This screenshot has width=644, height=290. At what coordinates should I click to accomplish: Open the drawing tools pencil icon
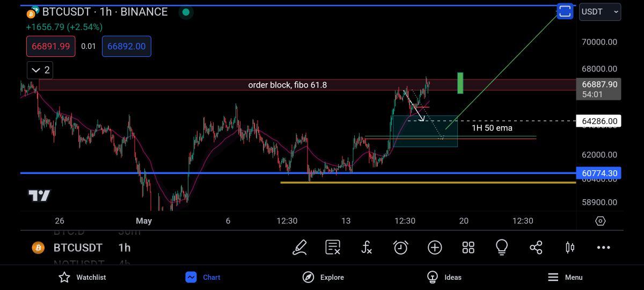(300, 248)
